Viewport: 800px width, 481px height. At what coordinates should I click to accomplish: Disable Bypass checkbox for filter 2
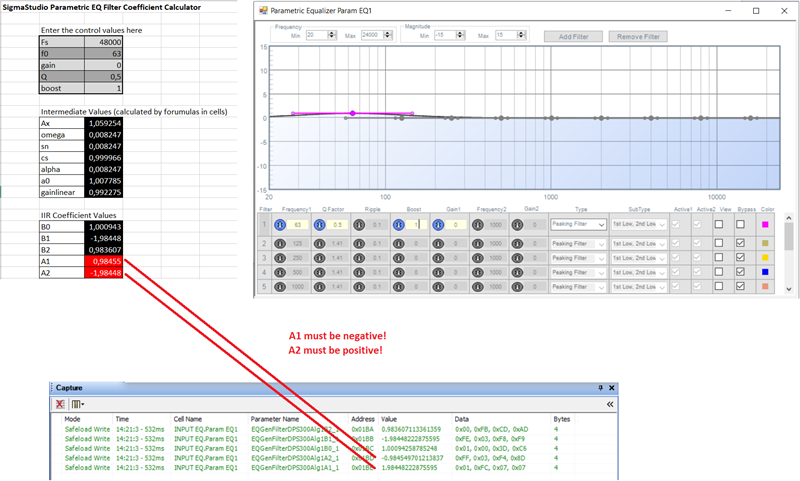(x=740, y=243)
